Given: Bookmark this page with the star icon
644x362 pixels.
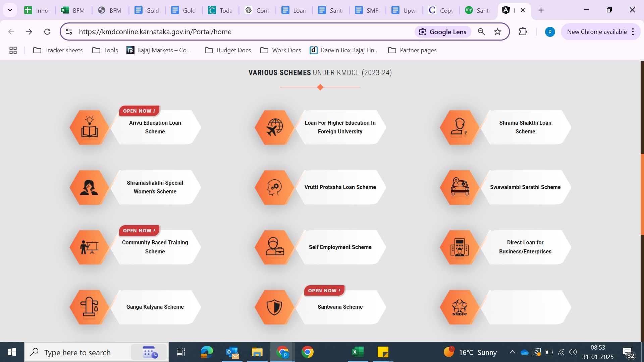Looking at the screenshot, I should 497,32.
